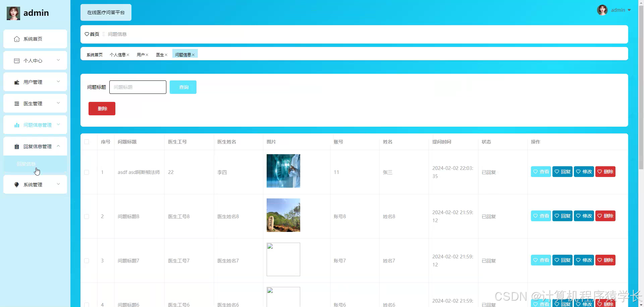This screenshot has height=307, width=644.
Task: Click the card icon beside 个人中心
Action: tap(17, 61)
